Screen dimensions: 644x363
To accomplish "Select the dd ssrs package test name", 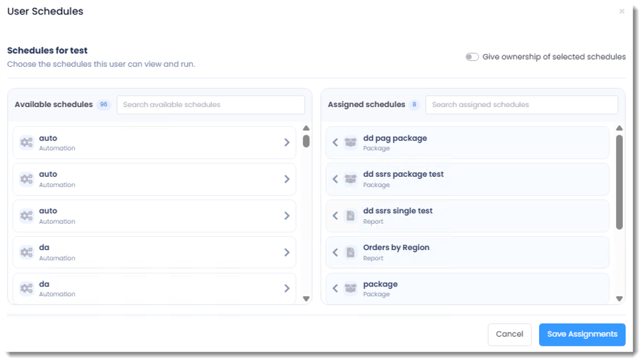I will click(x=404, y=174).
